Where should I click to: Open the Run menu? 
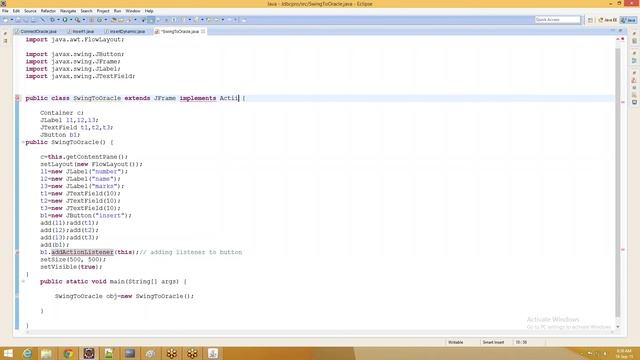click(x=118, y=11)
